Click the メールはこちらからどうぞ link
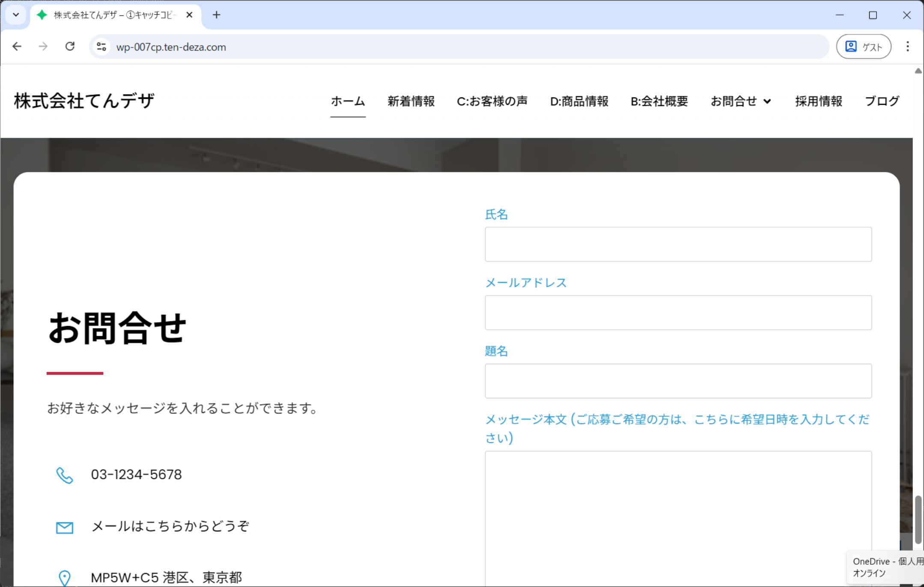The width and height of the screenshot is (924, 587). click(x=170, y=526)
